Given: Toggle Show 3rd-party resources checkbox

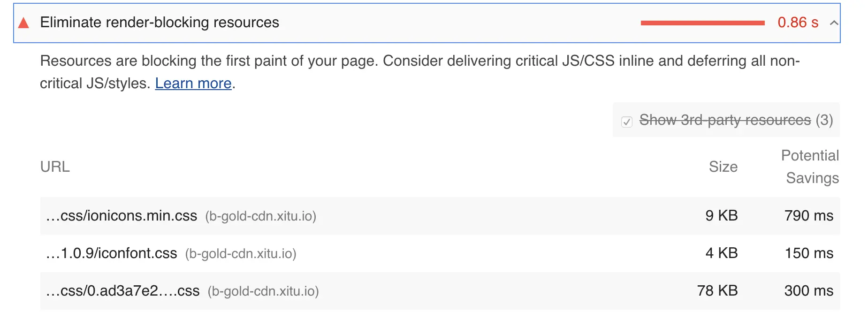Looking at the screenshot, I should 627,122.
